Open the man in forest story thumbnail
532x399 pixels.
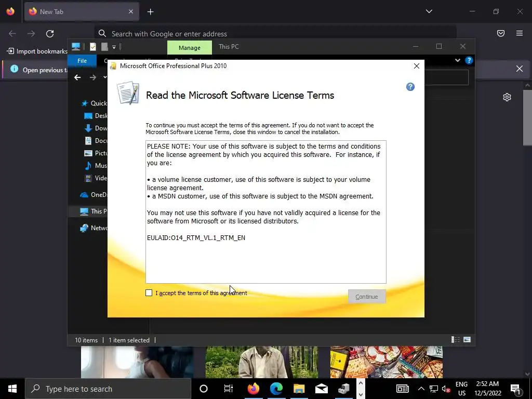coord(262,362)
